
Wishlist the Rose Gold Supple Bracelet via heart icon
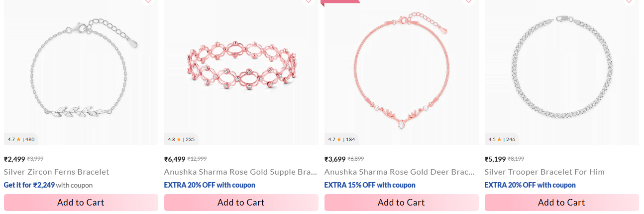click(308, 1)
